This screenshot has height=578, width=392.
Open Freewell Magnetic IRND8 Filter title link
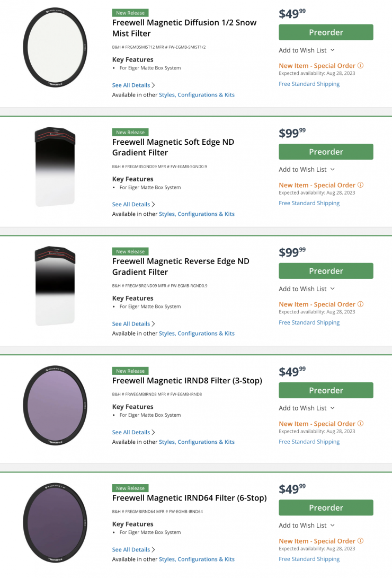point(187,381)
